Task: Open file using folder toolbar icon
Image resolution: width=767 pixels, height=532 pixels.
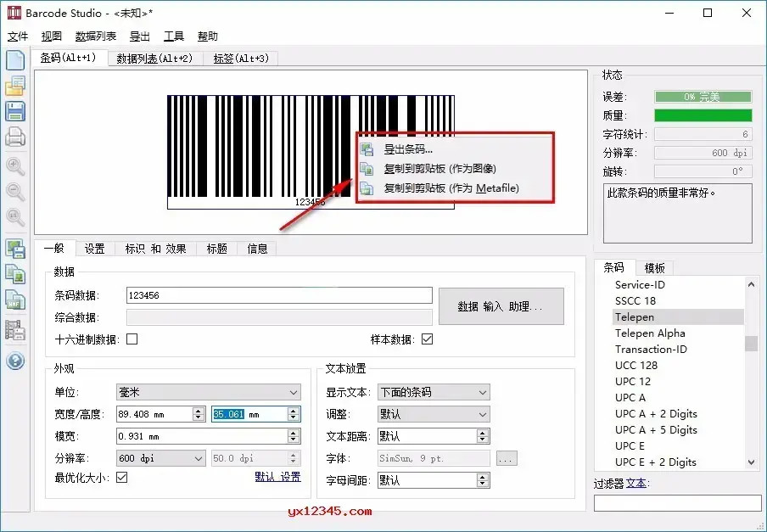Action: click(x=15, y=86)
